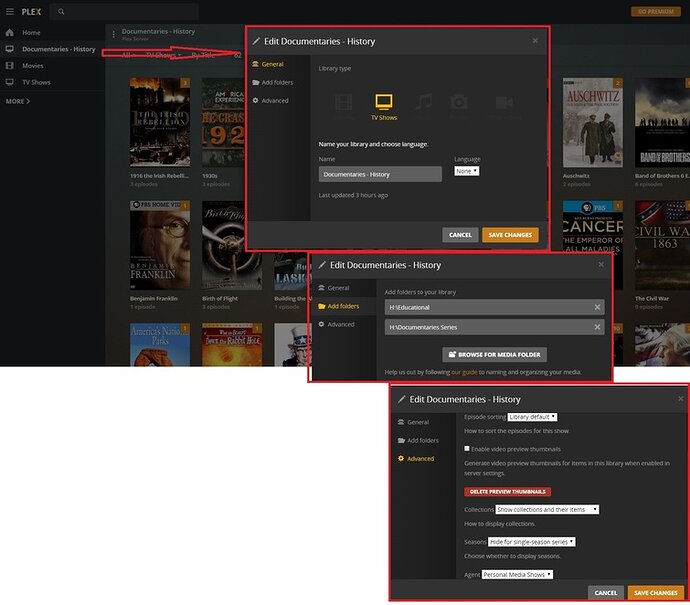Open the By Title sort dropdown

(204, 55)
